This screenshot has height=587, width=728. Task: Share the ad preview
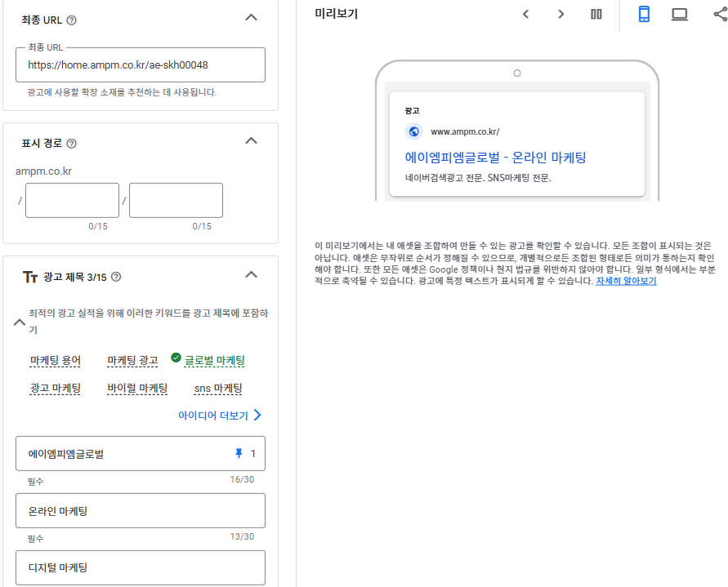[x=720, y=15]
